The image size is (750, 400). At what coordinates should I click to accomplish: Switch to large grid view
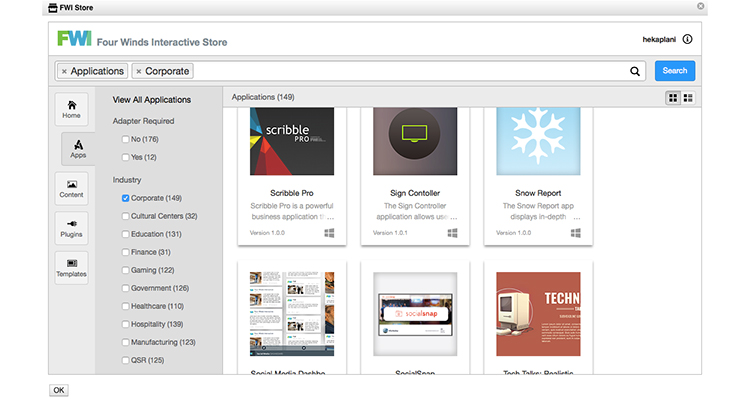[x=673, y=98]
